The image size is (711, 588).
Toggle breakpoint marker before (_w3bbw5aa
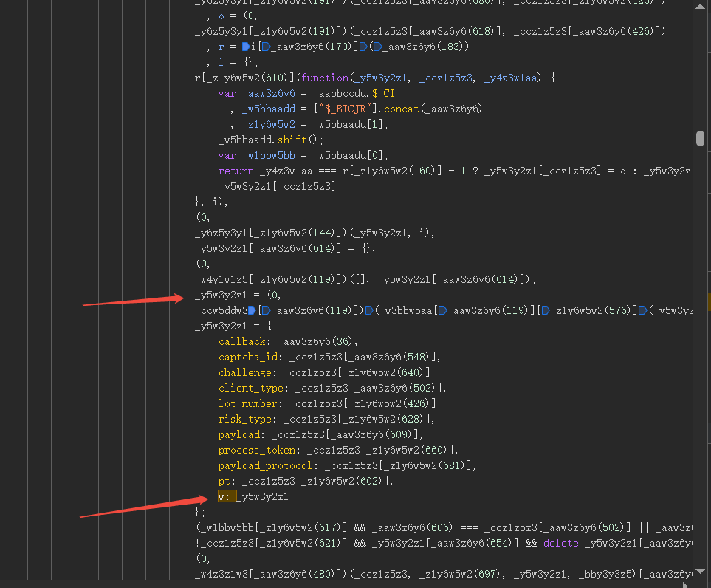point(369,310)
